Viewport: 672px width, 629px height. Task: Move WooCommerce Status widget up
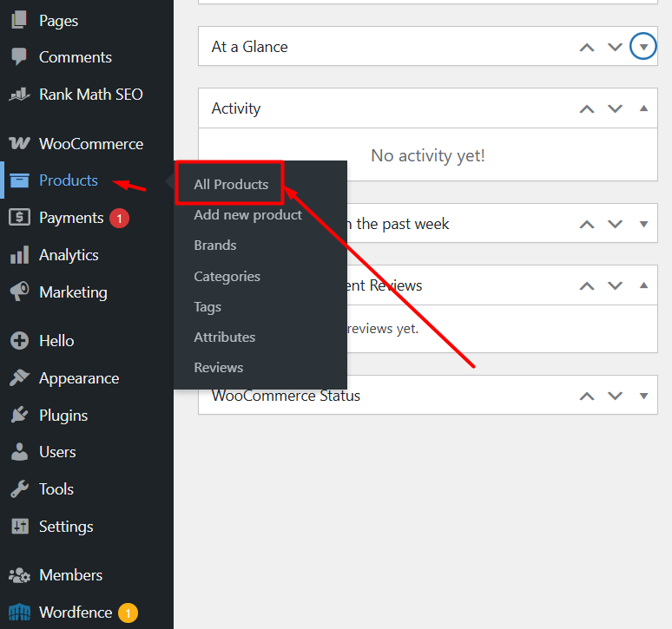[x=587, y=396]
